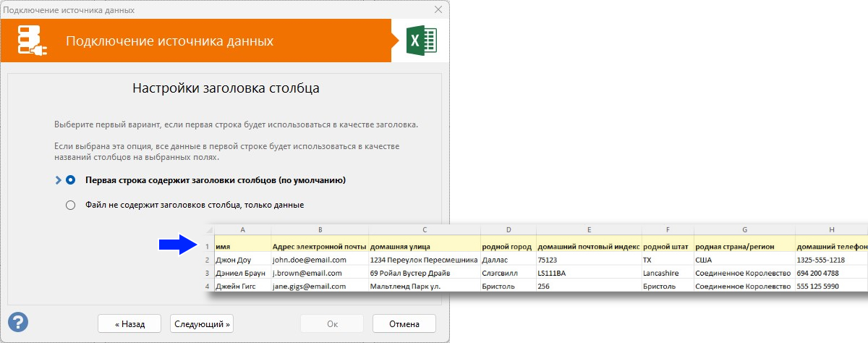This screenshot has height=343, width=868.
Task: Click cell 'j.brown@email.com'
Action: coord(320,274)
